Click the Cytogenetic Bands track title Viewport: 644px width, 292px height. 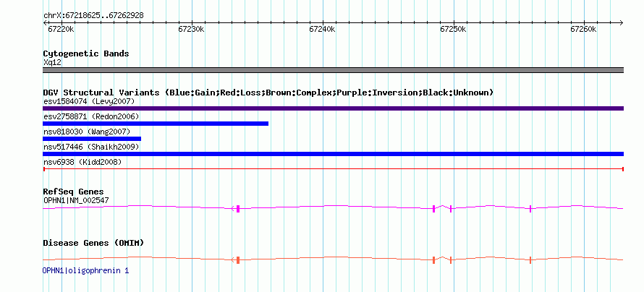(86, 53)
